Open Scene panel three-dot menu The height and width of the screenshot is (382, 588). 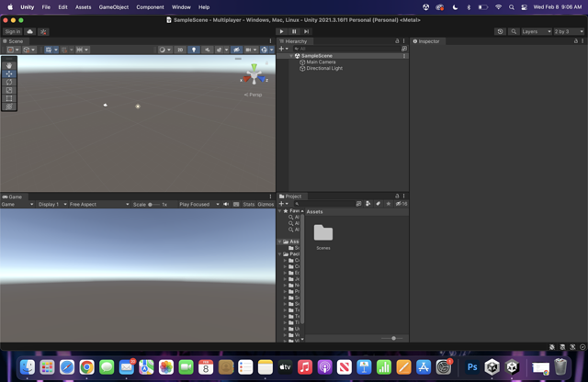coord(270,41)
